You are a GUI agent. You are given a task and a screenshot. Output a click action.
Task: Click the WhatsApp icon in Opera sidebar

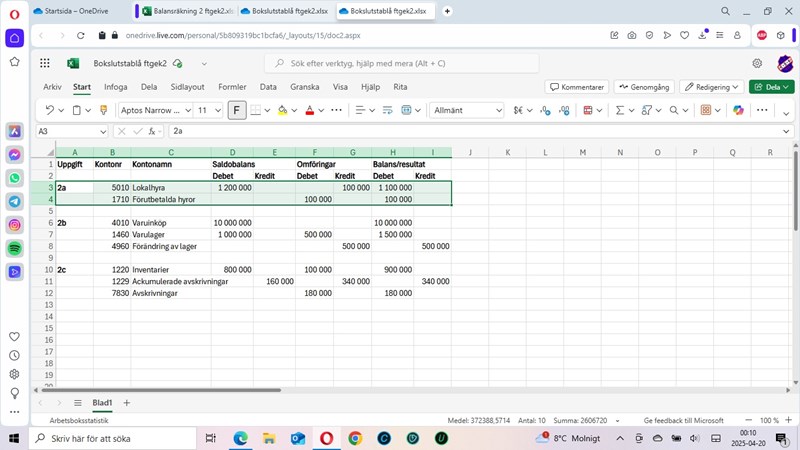[15, 178]
